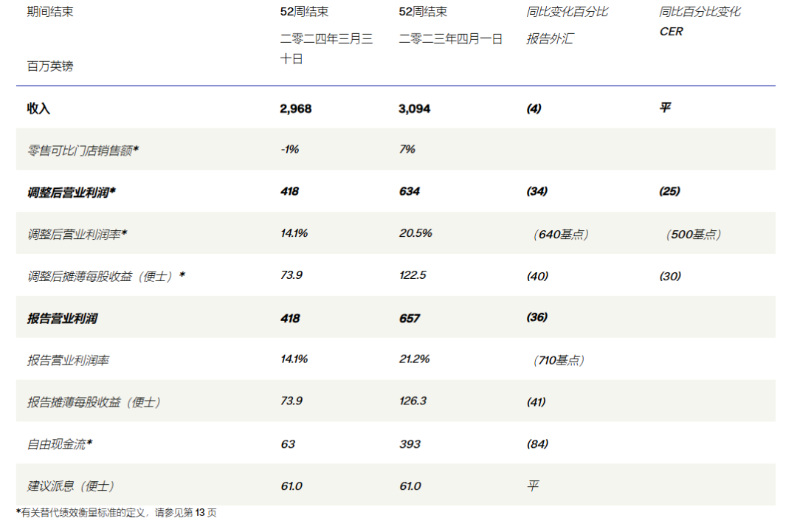Image resolution: width=797 pixels, height=532 pixels.
Task: Click the 调整后营业利润 row label
Action: tap(72, 192)
